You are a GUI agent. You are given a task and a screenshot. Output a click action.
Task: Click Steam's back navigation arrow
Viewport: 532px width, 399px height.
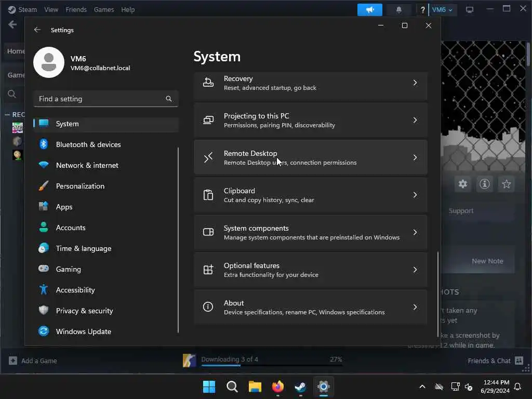(12, 24)
